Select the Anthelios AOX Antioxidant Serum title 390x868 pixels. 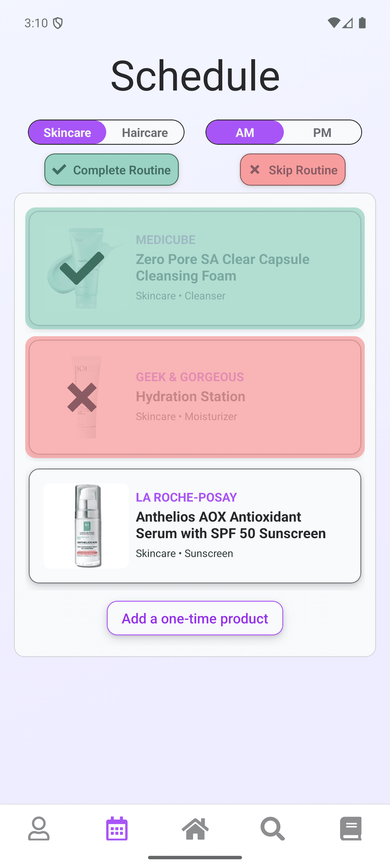[231, 525]
